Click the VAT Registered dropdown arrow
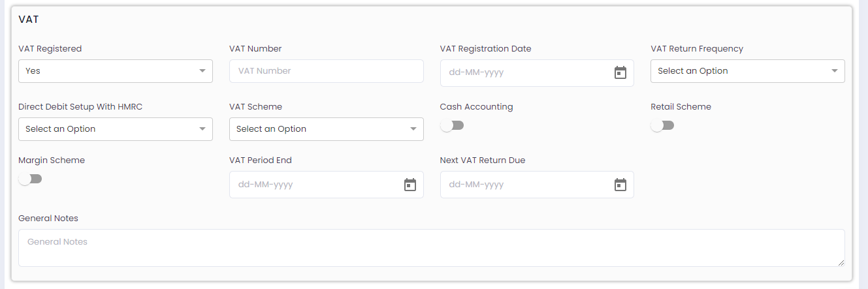Screen dimensions: 868x289 click(x=202, y=71)
